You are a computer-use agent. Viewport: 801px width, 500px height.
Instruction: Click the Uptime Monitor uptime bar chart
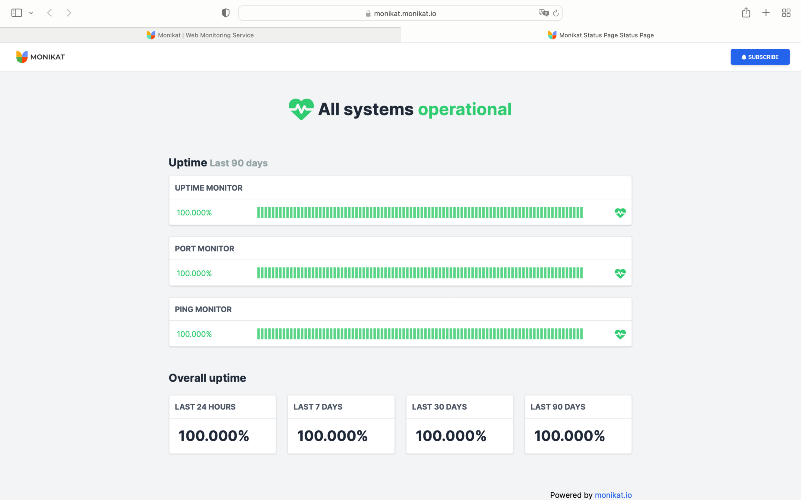pyautogui.click(x=420, y=212)
